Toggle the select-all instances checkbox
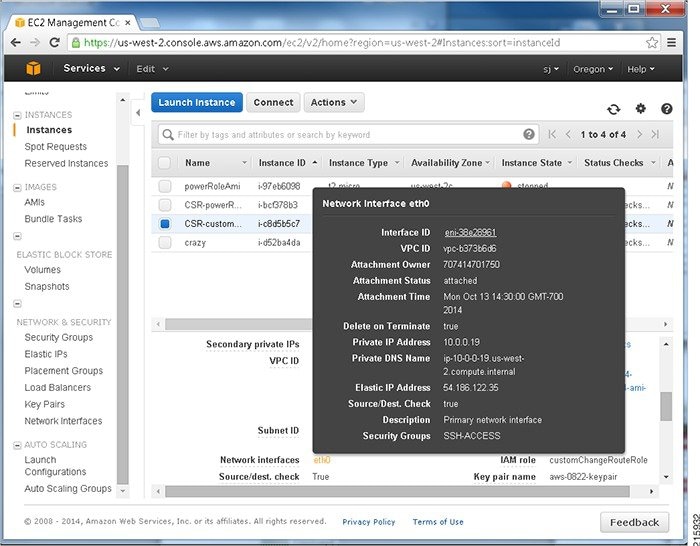The height and width of the screenshot is (546, 700). [x=164, y=163]
